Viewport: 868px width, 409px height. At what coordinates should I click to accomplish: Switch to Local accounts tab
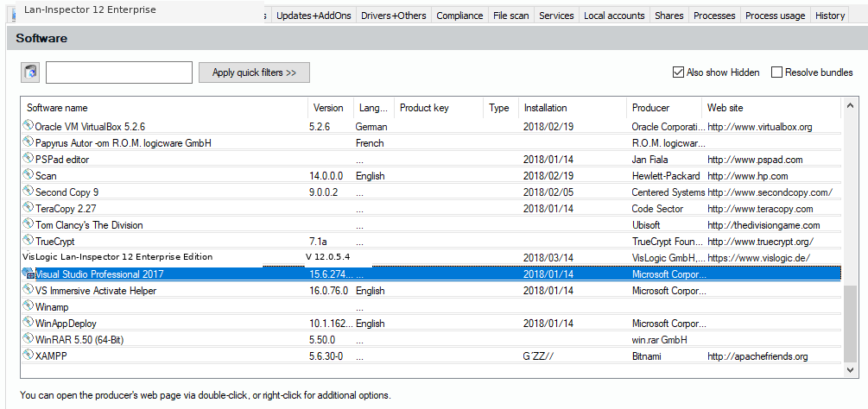coord(614,16)
